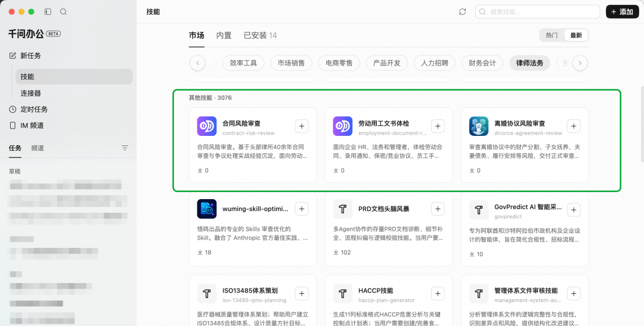Open the 劳动用工文书体检 skill title
This screenshot has width=644, height=326.
point(383,123)
